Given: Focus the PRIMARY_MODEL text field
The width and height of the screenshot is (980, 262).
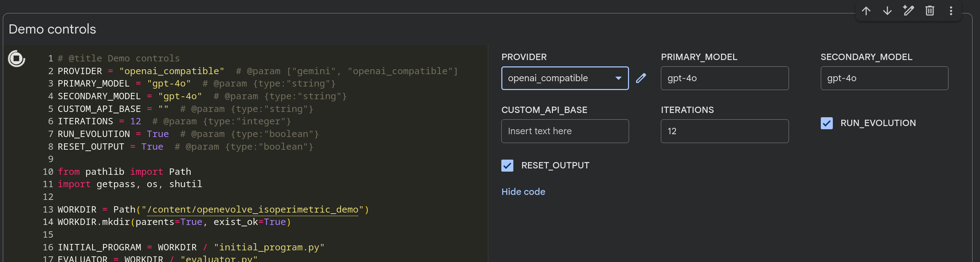Looking at the screenshot, I should click(x=724, y=78).
